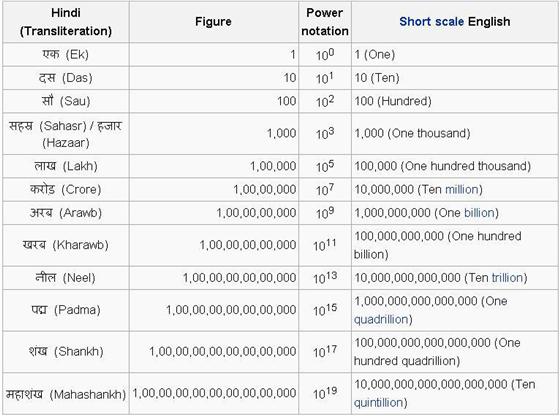Open the trillion link in Neel row

(x=507, y=278)
